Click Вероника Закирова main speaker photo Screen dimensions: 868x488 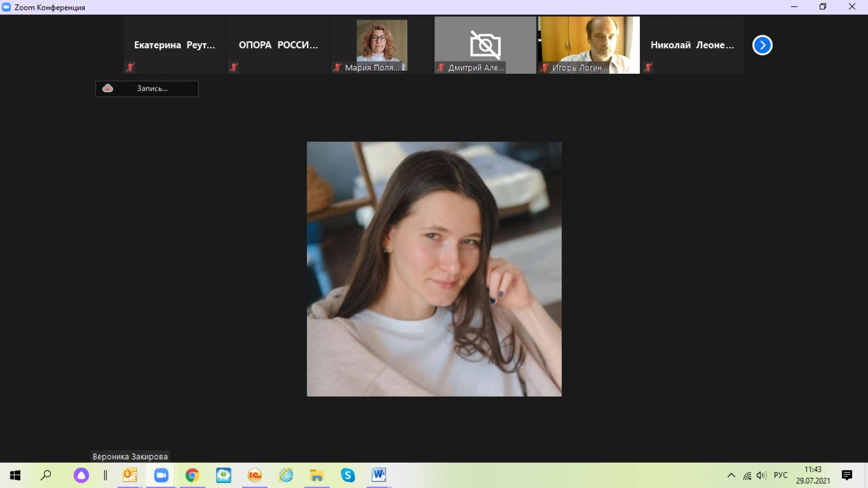[x=434, y=269]
